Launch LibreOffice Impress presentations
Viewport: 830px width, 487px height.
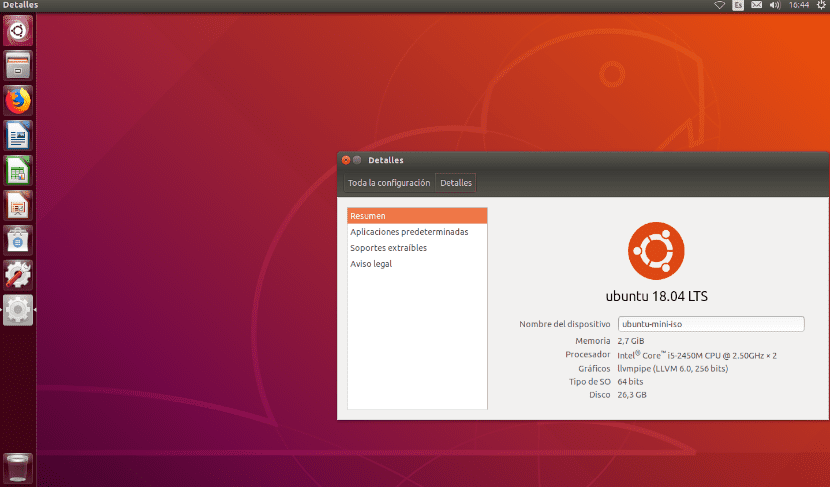coord(18,206)
